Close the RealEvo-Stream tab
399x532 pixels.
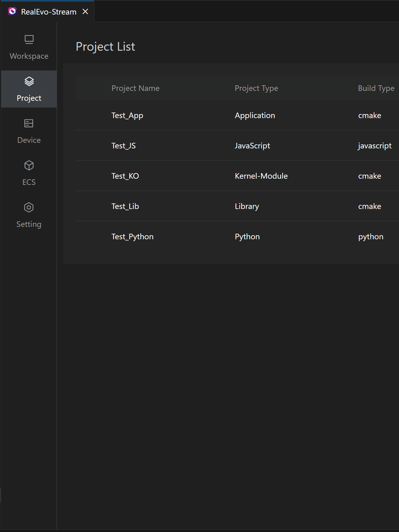point(85,11)
